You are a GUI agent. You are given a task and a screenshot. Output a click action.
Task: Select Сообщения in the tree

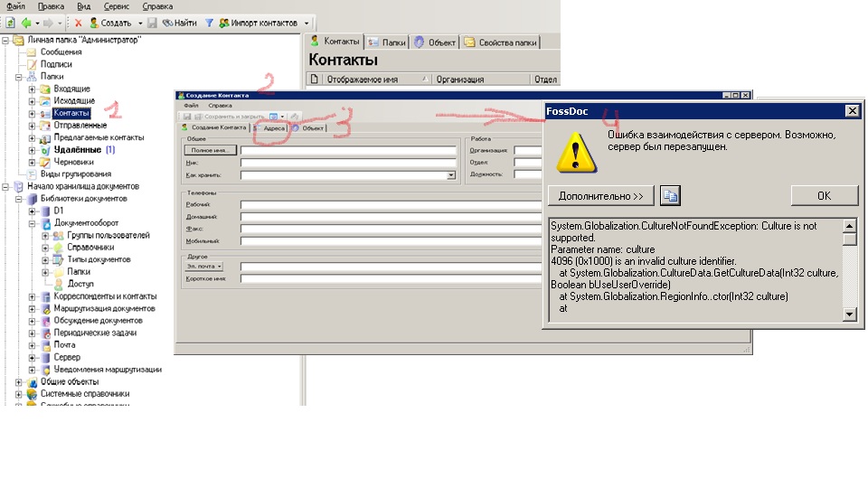[61, 52]
